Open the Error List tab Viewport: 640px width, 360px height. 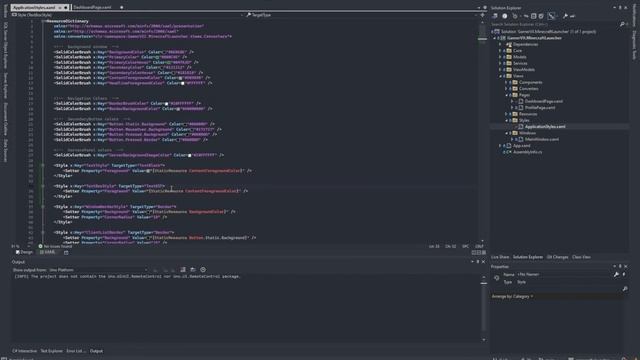click(x=75, y=351)
